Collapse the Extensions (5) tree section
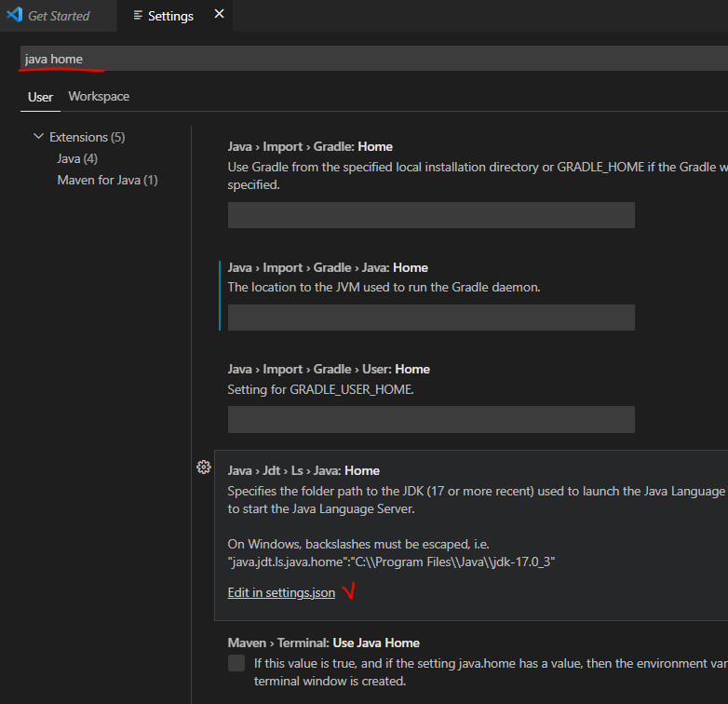This screenshot has width=728, height=704. coord(38,137)
